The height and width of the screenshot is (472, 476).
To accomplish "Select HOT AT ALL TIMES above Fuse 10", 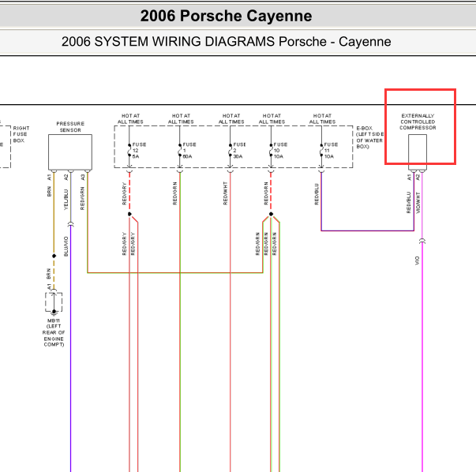I will 272,118.
